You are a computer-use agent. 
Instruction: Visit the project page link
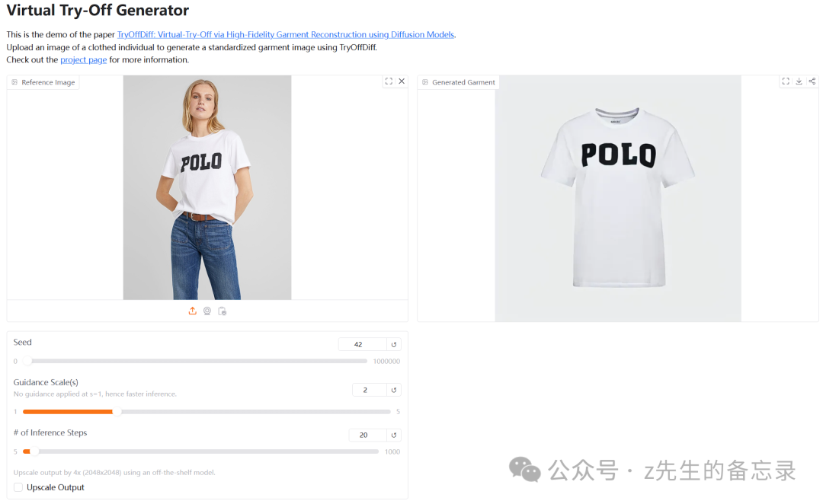pos(83,59)
